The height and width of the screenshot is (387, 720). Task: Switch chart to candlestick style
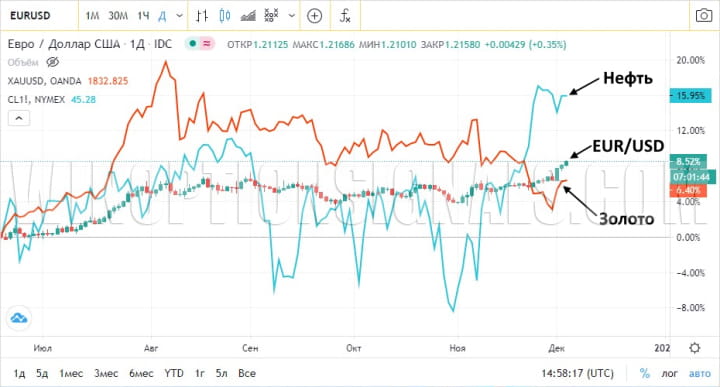225,16
